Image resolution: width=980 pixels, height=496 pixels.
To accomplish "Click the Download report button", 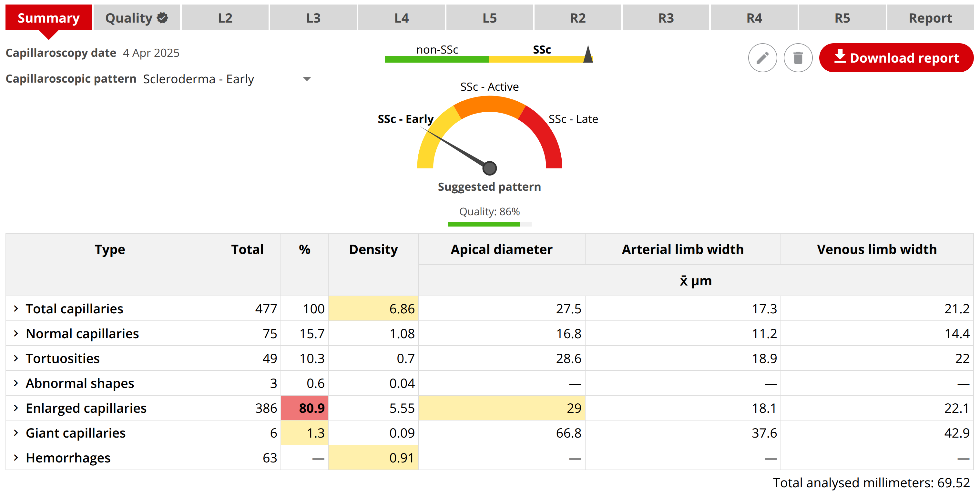I will 896,58.
